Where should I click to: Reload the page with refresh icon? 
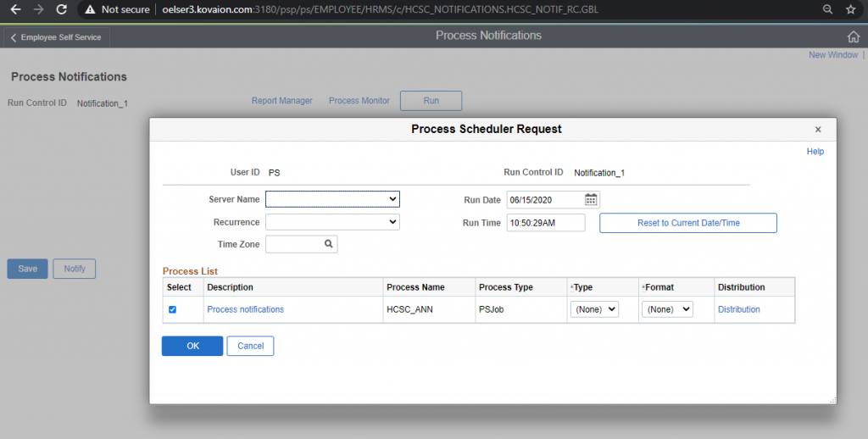tap(61, 9)
